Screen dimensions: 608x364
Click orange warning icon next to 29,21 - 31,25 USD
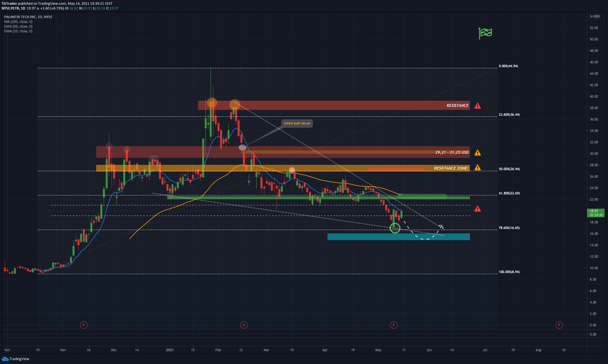point(477,153)
